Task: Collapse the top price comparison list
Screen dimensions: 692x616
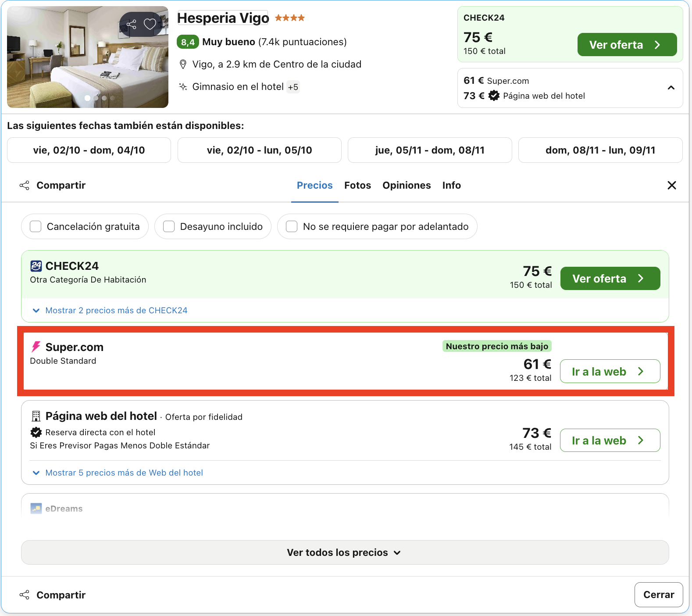Action: point(671,88)
